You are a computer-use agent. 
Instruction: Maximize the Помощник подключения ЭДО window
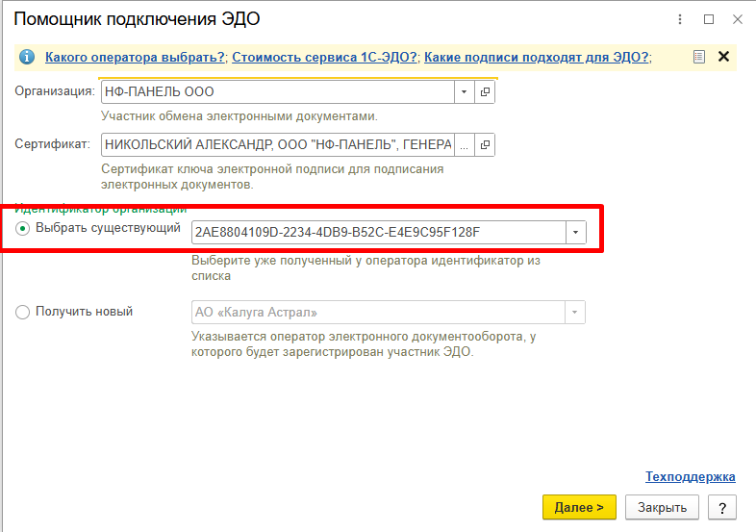click(709, 19)
